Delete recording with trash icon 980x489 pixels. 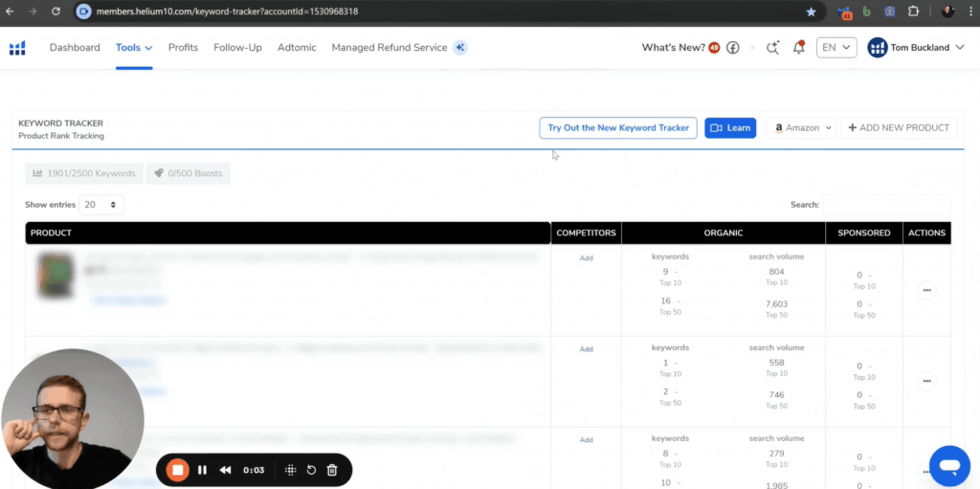tap(332, 470)
